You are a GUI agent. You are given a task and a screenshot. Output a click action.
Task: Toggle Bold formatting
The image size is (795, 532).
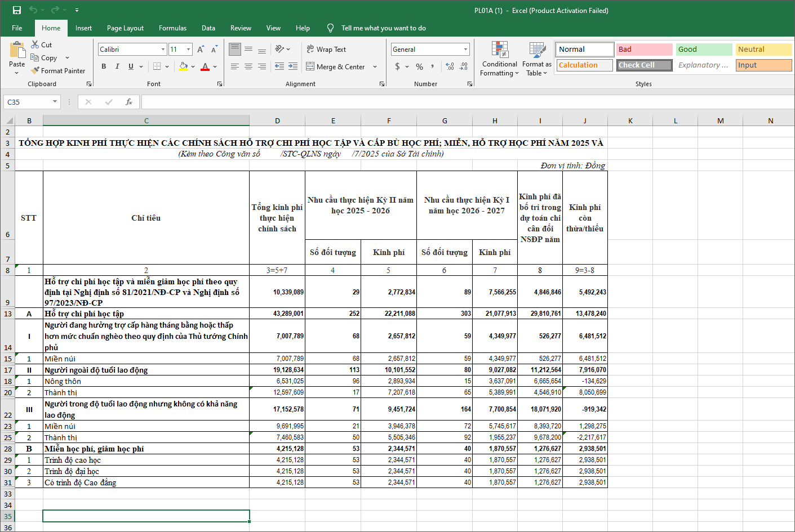104,66
